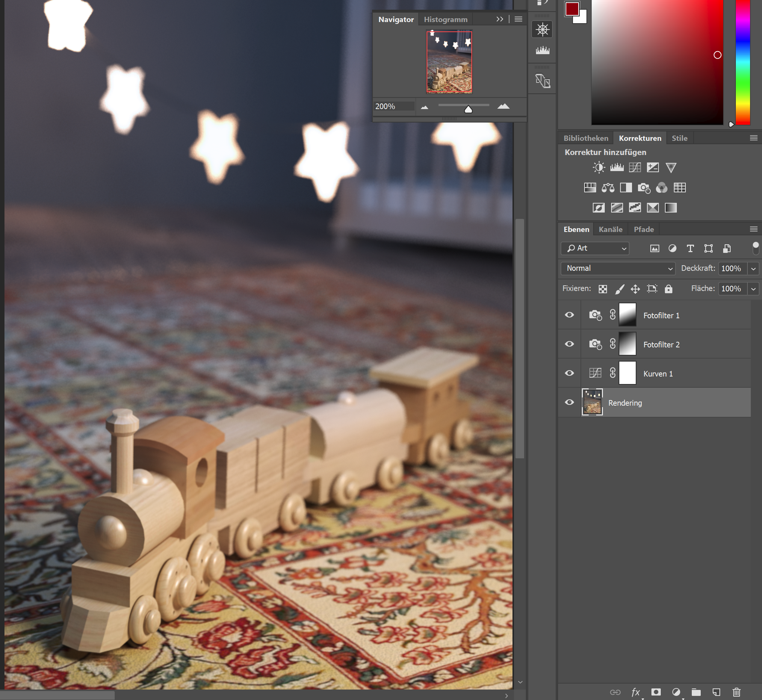Switch to the Kanäle tab
The image size is (762, 700).
tap(610, 229)
